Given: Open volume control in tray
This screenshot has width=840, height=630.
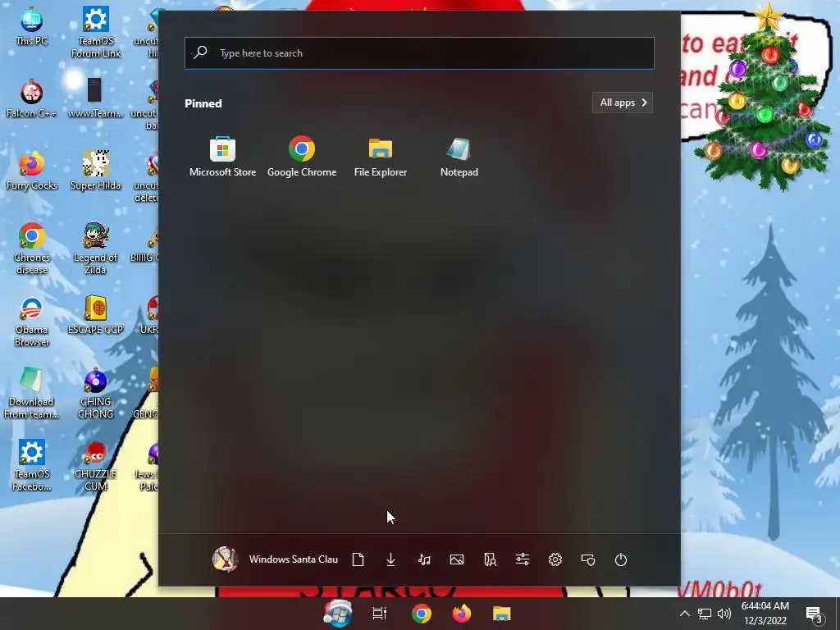Looking at the screenshot, I should click(x=724, y=614).
